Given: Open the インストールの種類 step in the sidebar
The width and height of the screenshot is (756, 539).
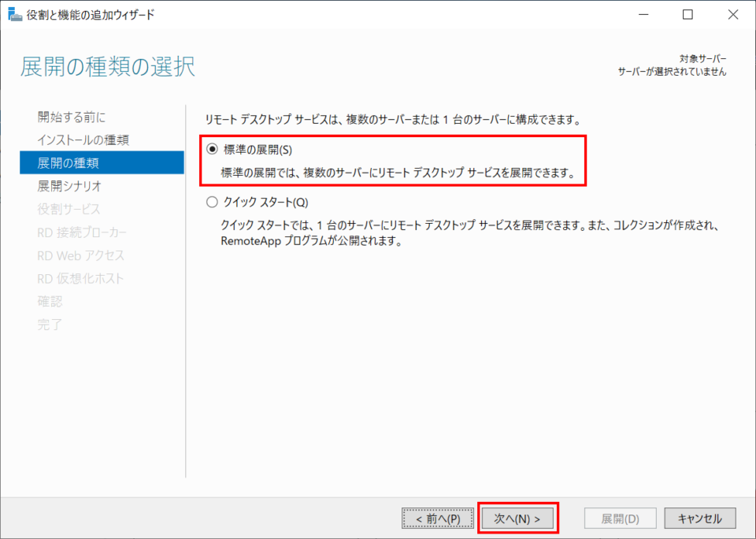Looking at the screenshot, I should [x=83, y=140].
